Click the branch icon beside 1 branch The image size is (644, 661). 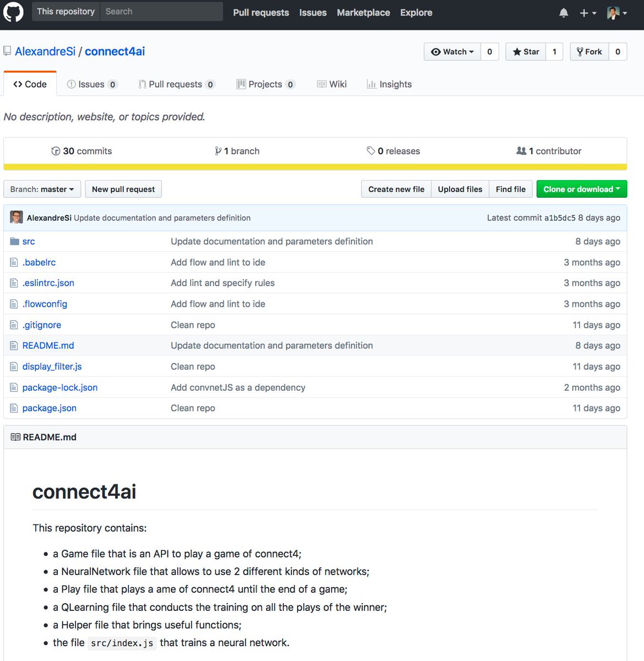click(x=218, y=151)
